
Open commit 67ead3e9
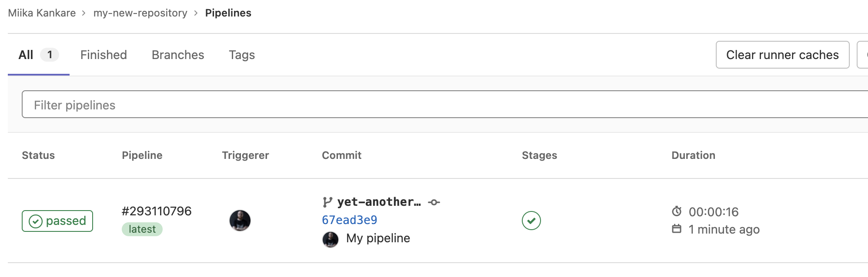[350, 220]
